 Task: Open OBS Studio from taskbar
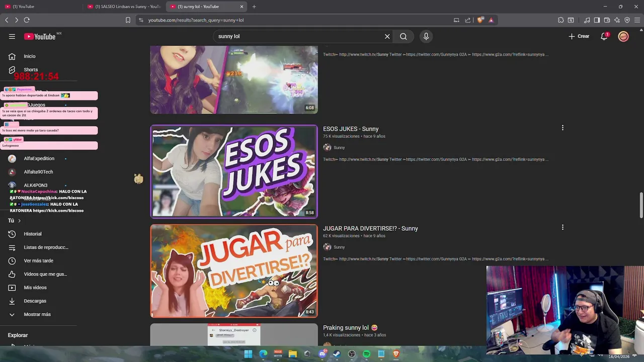pyautogui.click(x=352, y=354)
